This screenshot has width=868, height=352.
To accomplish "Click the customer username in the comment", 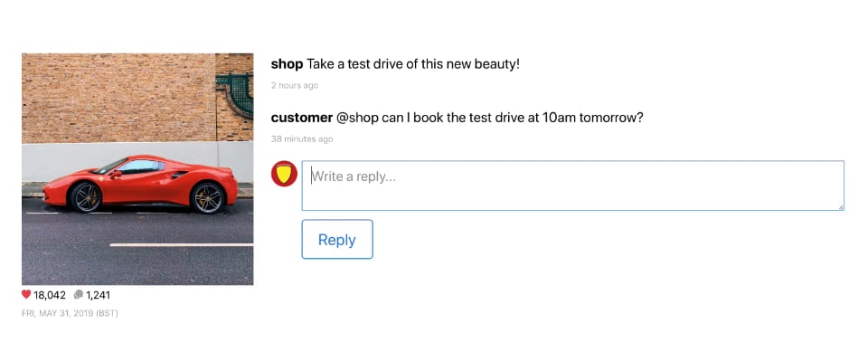I will (302, 118).
